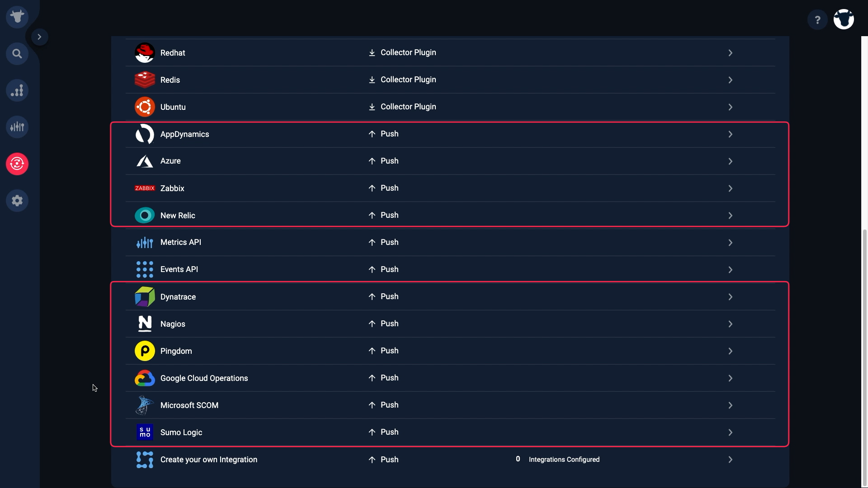Expand Google Cloud Operations row chevron
The image size is (868, 488).
[730, 378]
